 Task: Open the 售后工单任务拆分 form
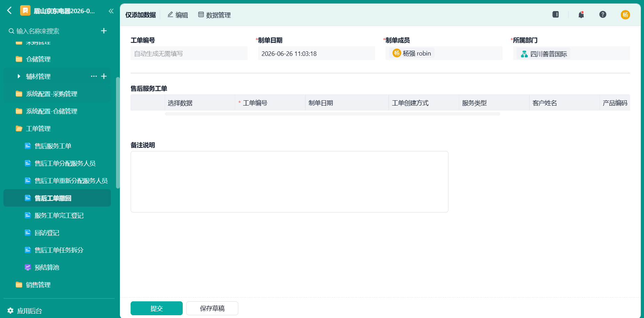click(x=57, y=250)
